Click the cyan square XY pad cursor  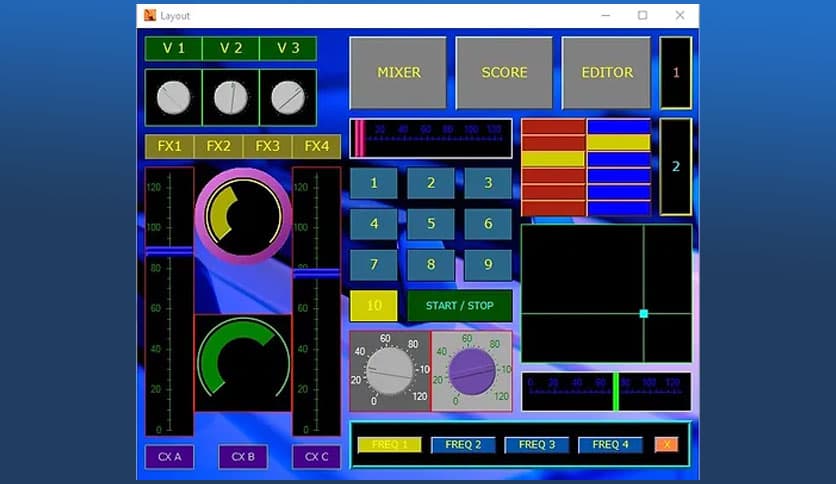pos(644,314)
